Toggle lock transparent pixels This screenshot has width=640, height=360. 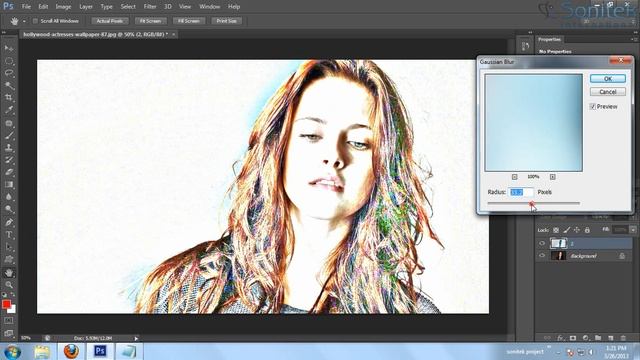pyautogui.click(x=556, y=230)
